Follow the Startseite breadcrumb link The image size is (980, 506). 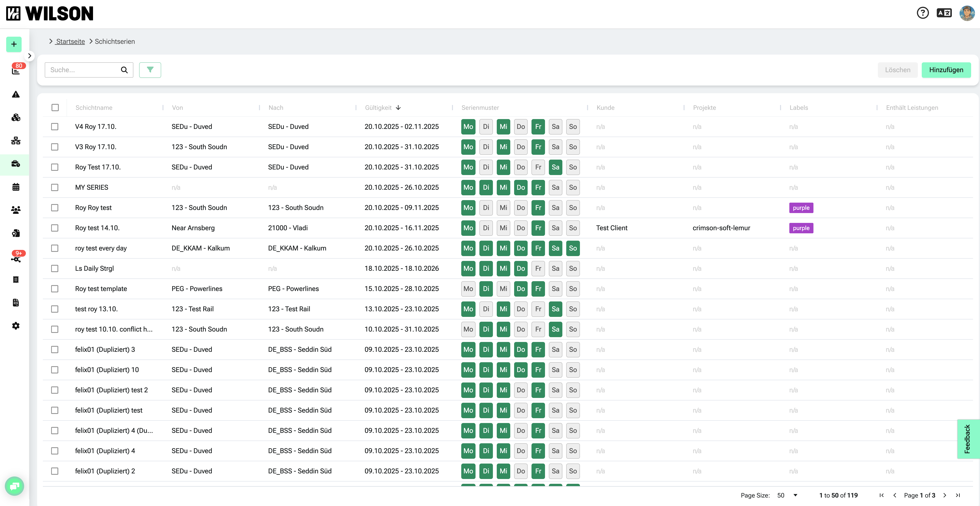click(70, 41)
